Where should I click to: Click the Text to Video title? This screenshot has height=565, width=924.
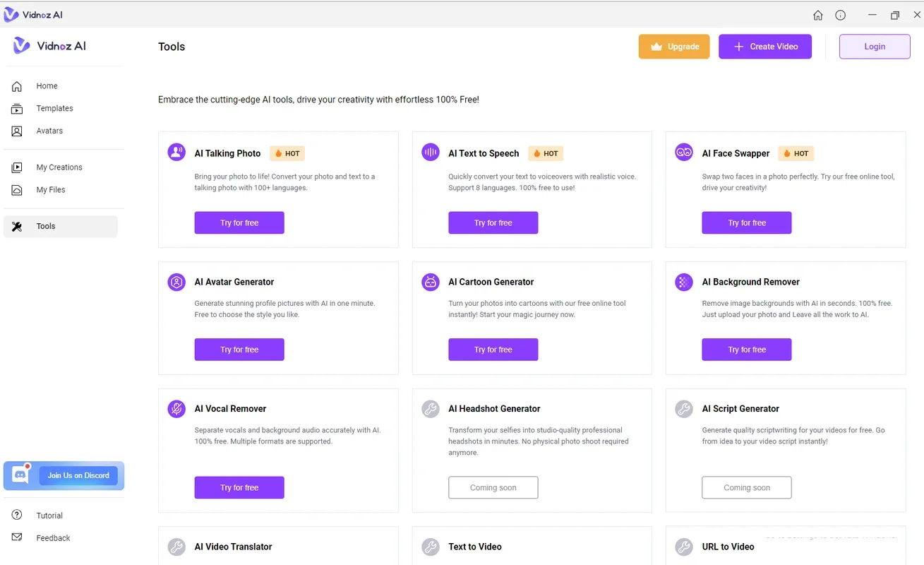click(475, 547)
